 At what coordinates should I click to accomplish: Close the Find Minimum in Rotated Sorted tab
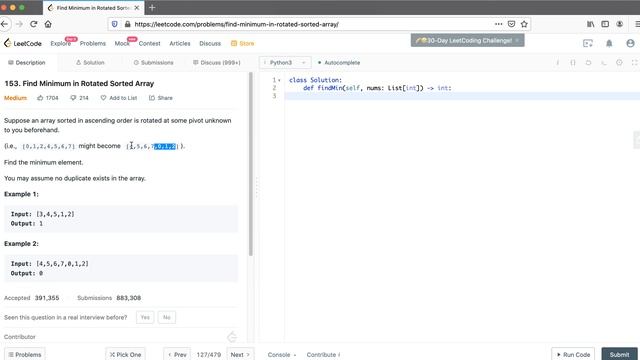point(137,8)
